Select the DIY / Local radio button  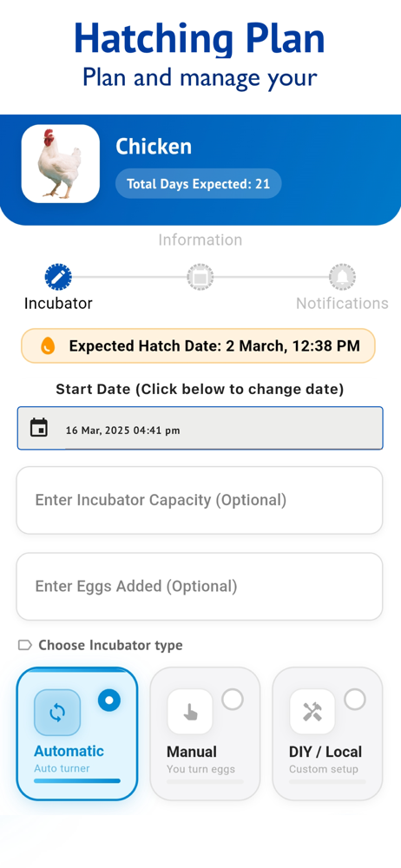tap(355, 700)
